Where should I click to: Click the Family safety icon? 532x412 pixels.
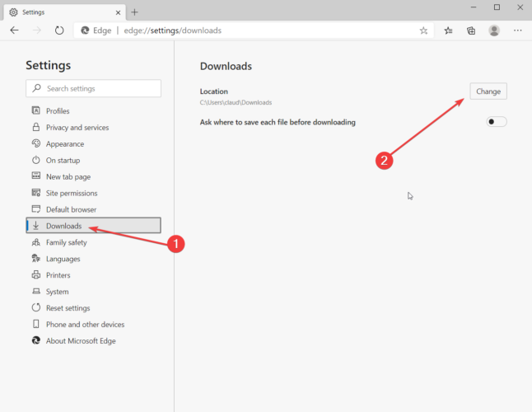coord(36,242)
